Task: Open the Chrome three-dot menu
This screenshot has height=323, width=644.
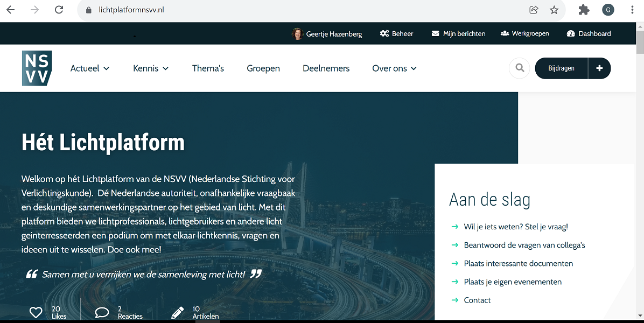Action: [x=632, y=10]
